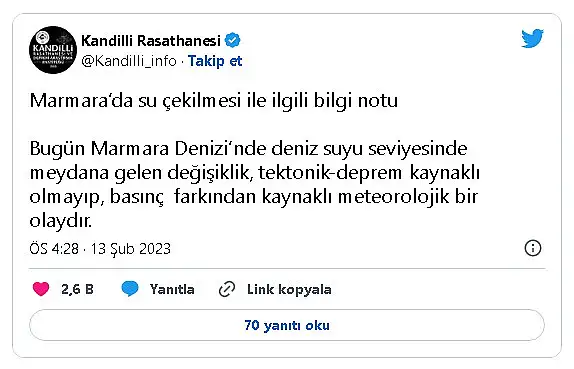Open the tweet info circle icon
This screenshot has width=574, height=369.
click(x=533, y=248)
